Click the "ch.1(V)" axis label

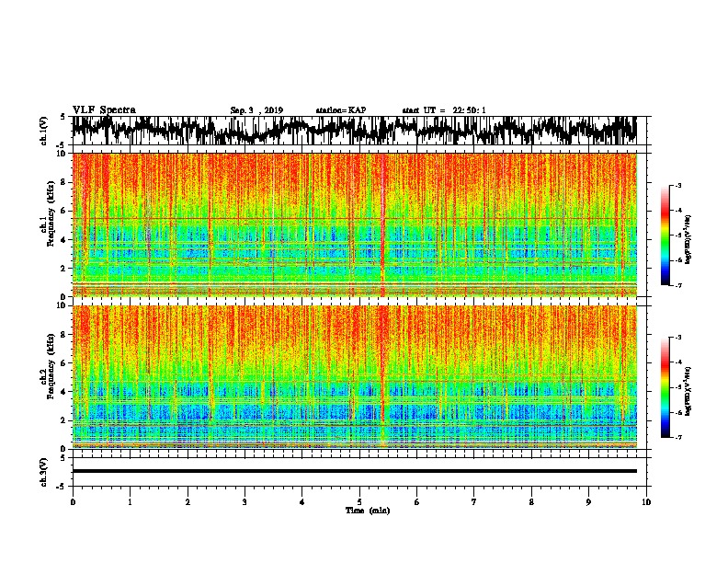(x=43, y=131)
